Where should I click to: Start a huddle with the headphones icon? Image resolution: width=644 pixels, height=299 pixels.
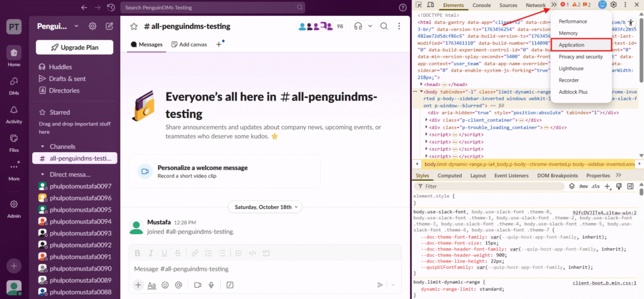pyautogui.click(x=358, y=26)
